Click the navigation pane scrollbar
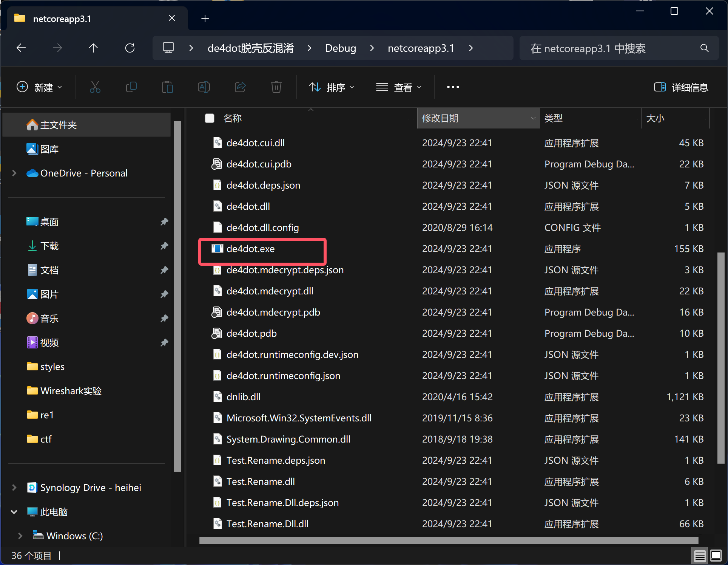 point(177,296)
